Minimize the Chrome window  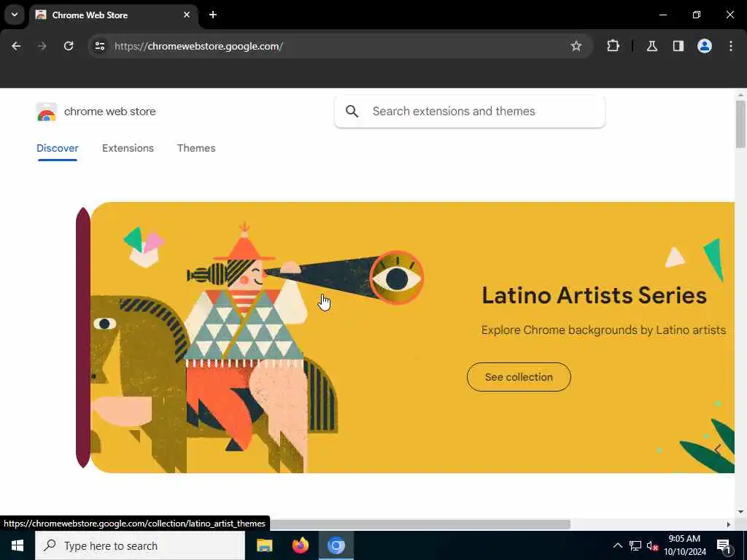[x=662, y=15]
